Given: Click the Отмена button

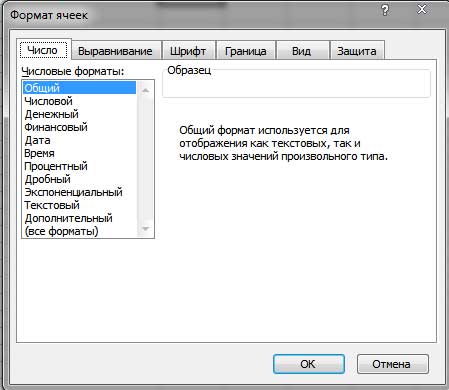Looking at the screenshot, I should click(393, 364).
